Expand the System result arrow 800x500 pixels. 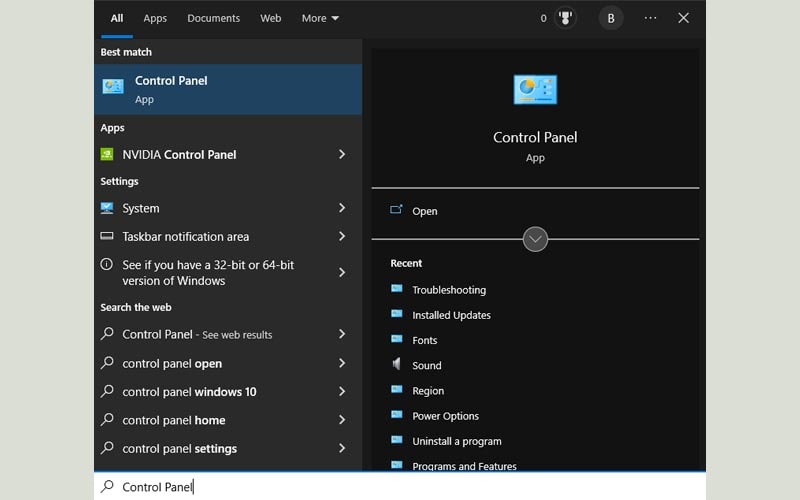pyautogui.click(x=342, y=208)
